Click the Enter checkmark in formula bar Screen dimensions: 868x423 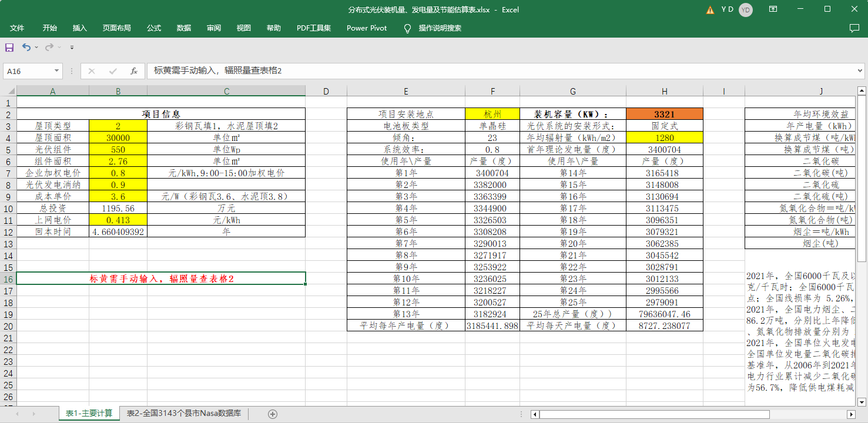point(113,71)
